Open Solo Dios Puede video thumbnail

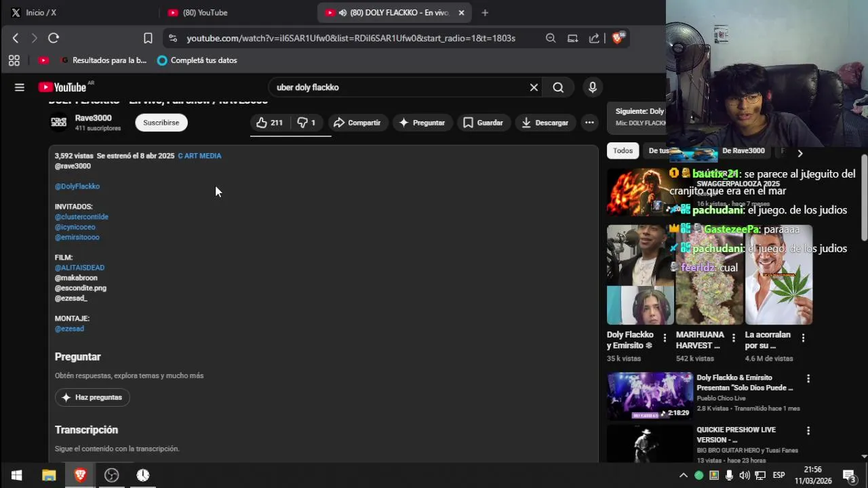coord(650,395)
